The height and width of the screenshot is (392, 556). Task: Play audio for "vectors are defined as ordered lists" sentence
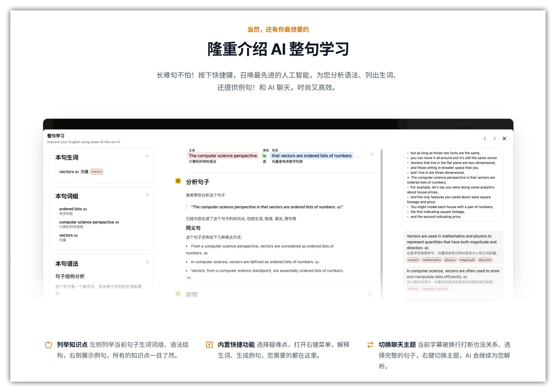(317, 262)
